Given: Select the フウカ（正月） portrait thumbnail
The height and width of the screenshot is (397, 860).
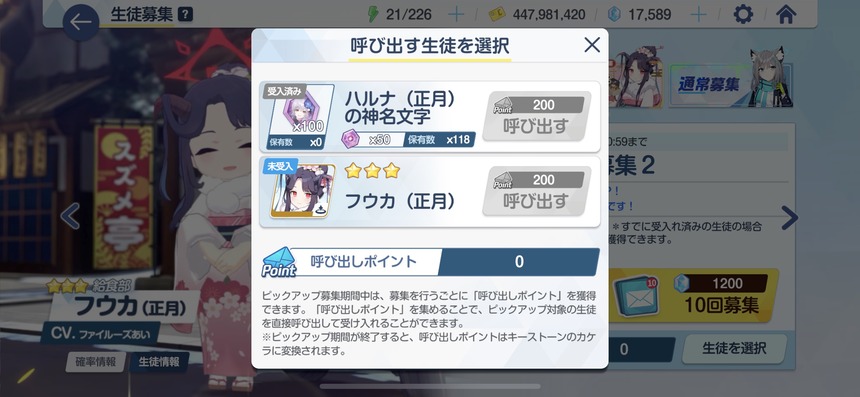Looking at the screenshot, I should [x=300, y=190].
